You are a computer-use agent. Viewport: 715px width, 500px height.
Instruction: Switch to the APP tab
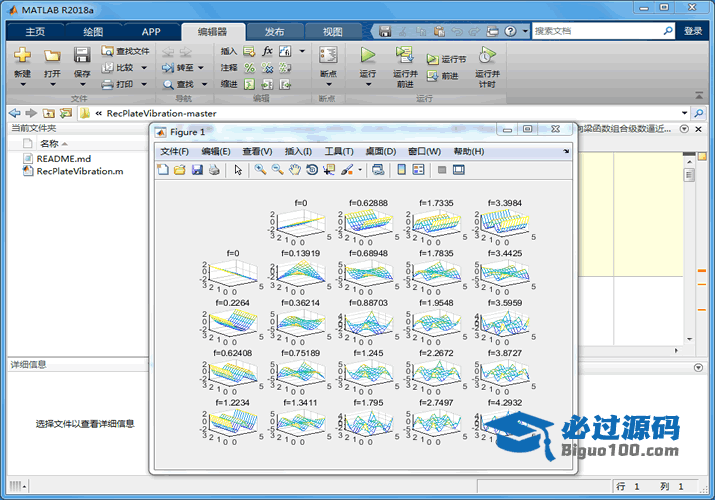click(151, 31)
